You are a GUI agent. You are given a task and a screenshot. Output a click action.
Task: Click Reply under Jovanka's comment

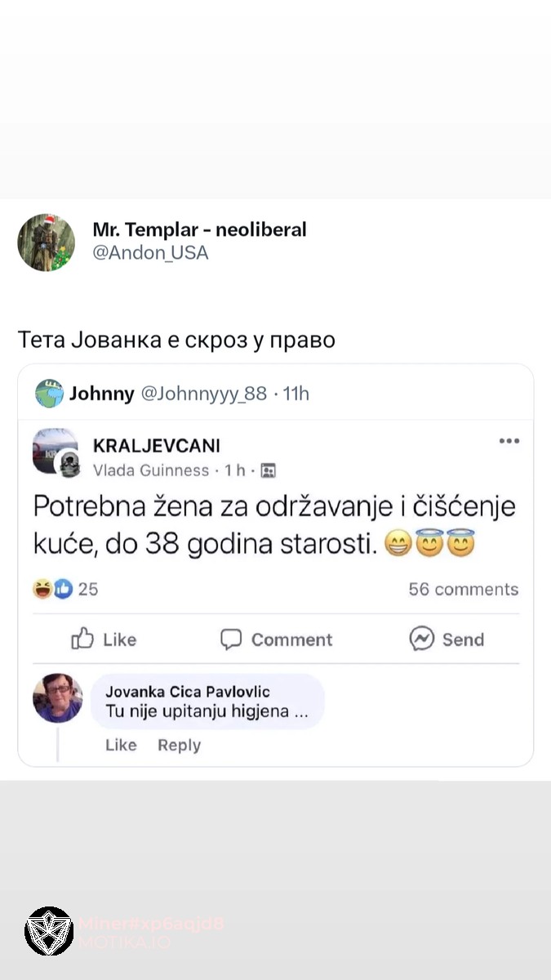(179, 745)
